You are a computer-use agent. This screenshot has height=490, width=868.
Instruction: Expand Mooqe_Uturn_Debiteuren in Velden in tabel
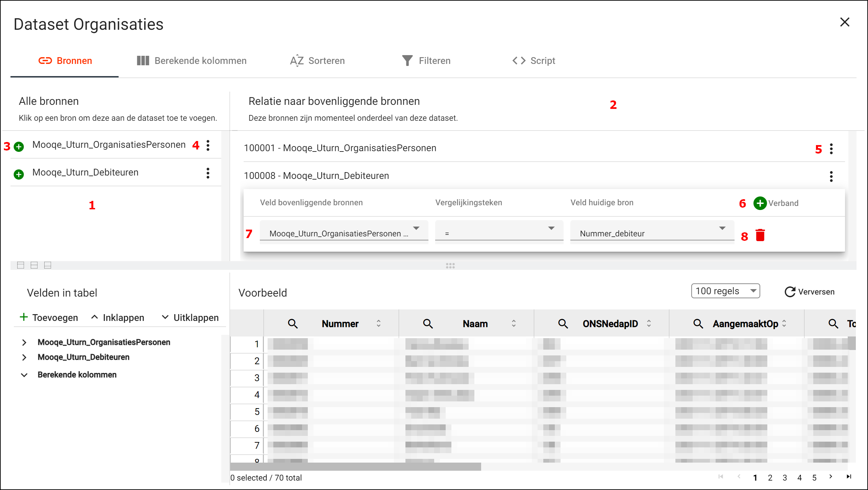[x=24, y=357]
